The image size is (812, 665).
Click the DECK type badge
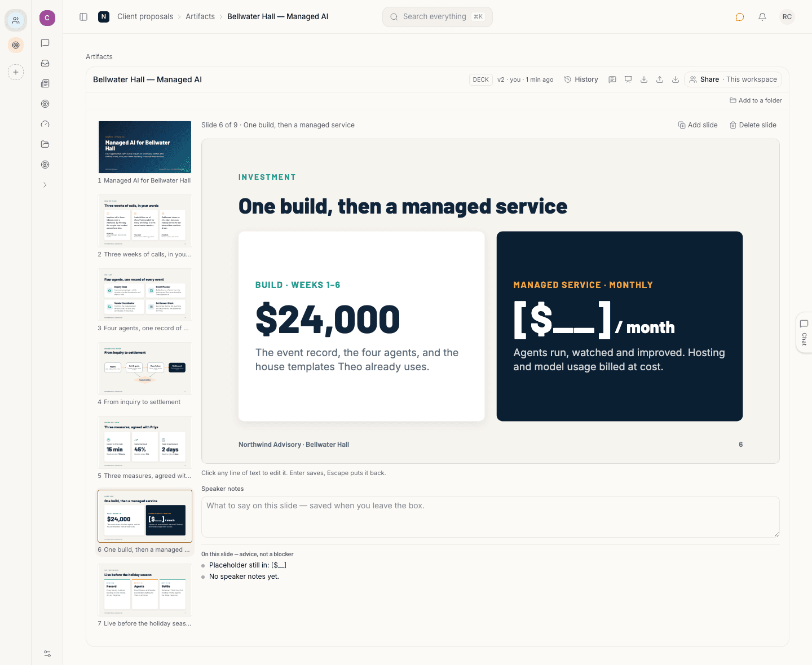point(481,79)
